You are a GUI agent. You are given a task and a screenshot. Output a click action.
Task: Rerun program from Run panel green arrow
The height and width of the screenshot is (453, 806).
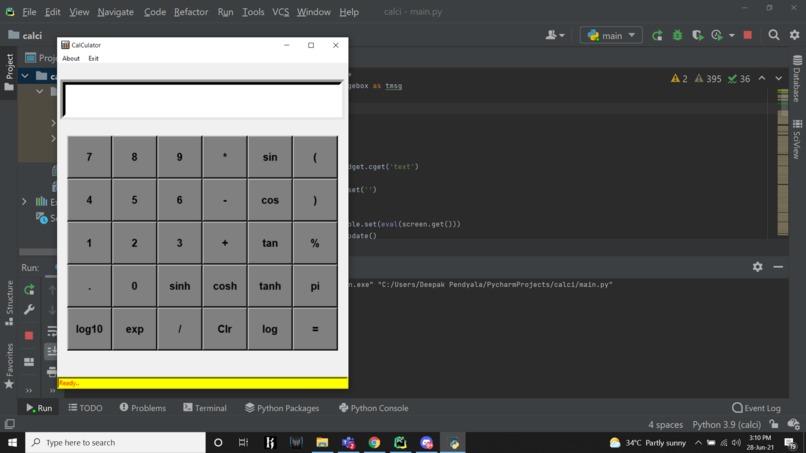29,290
